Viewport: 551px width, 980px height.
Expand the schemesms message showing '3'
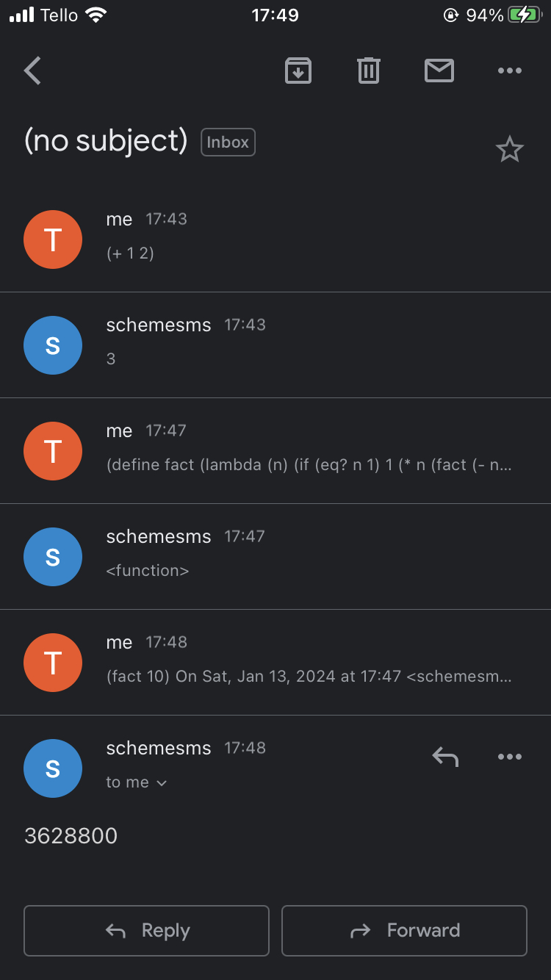click(x=294, y=345)
